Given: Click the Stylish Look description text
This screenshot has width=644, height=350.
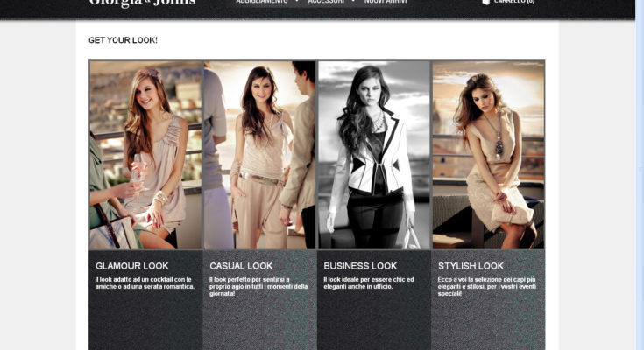Looking at the screenshot, I should pos(486,286).
